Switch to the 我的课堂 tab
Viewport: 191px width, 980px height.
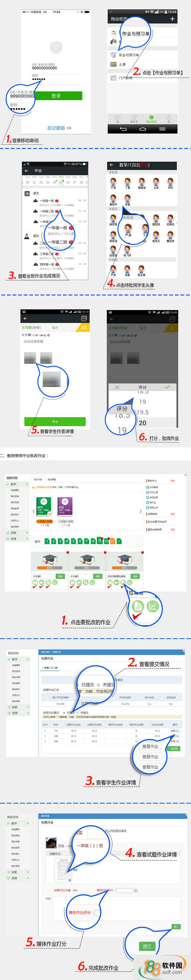pos(52,479)
